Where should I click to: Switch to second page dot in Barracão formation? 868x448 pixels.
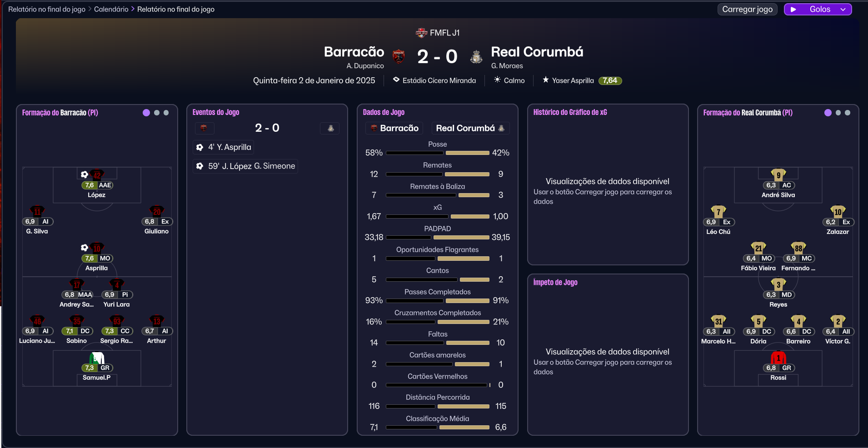[157, 113]
